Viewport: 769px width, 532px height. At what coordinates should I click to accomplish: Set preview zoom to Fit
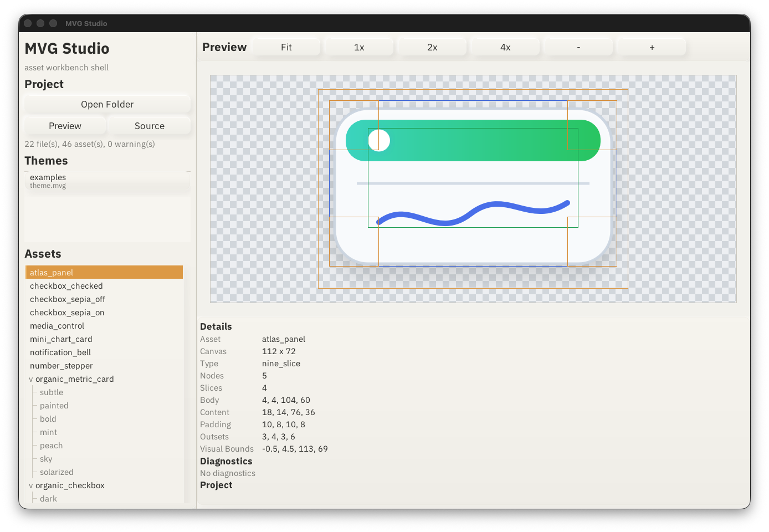coord(286,47)
